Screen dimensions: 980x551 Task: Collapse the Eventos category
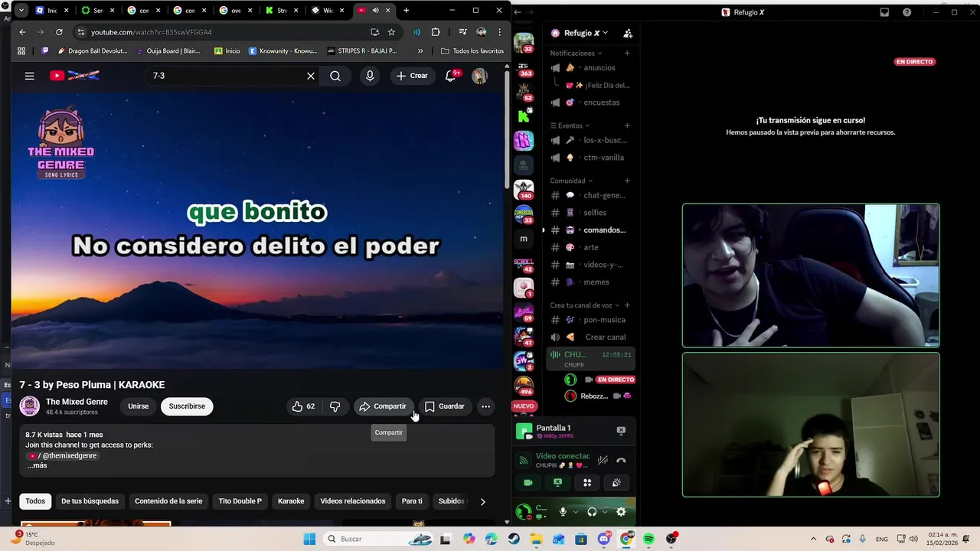tap(570, 126)
